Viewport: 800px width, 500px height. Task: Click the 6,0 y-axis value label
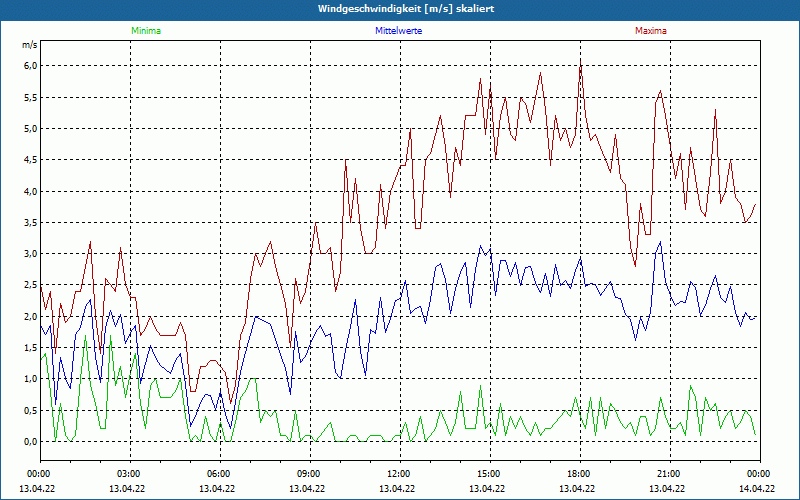click(29, 66)
